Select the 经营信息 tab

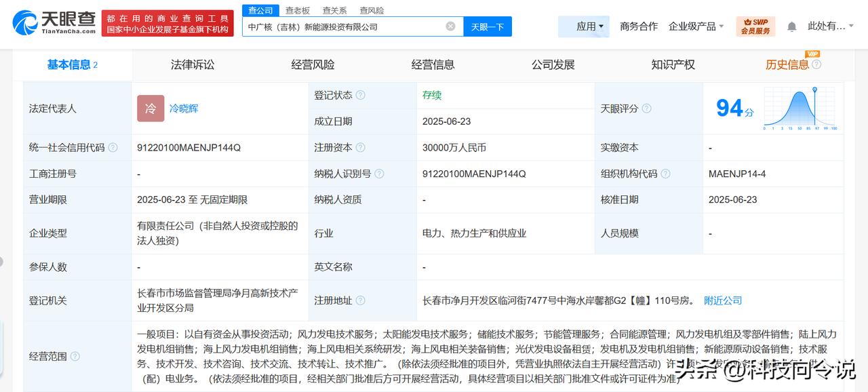[x=433, y=64]
